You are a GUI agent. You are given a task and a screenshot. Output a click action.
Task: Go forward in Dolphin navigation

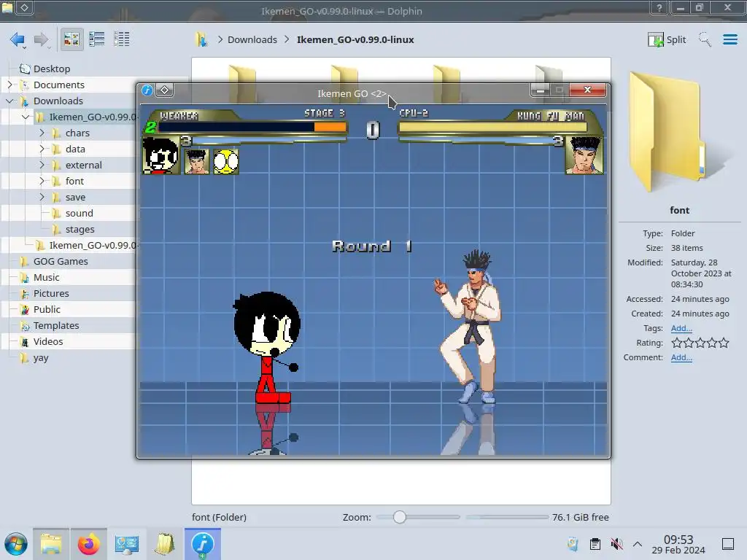[x=42, y=39]
